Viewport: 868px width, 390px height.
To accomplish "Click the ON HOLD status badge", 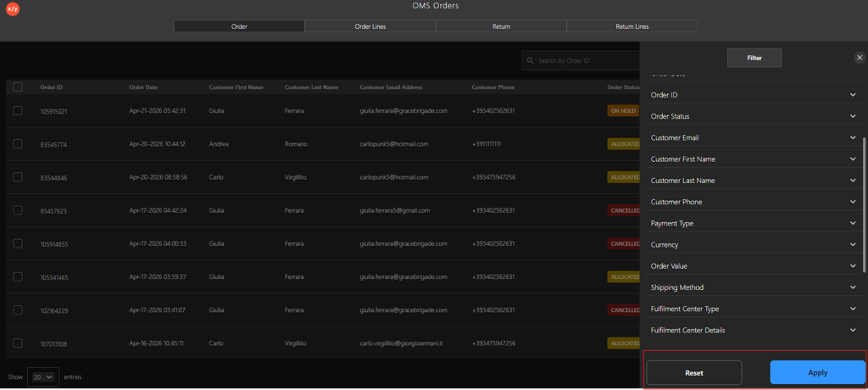I will coord(623,111).
